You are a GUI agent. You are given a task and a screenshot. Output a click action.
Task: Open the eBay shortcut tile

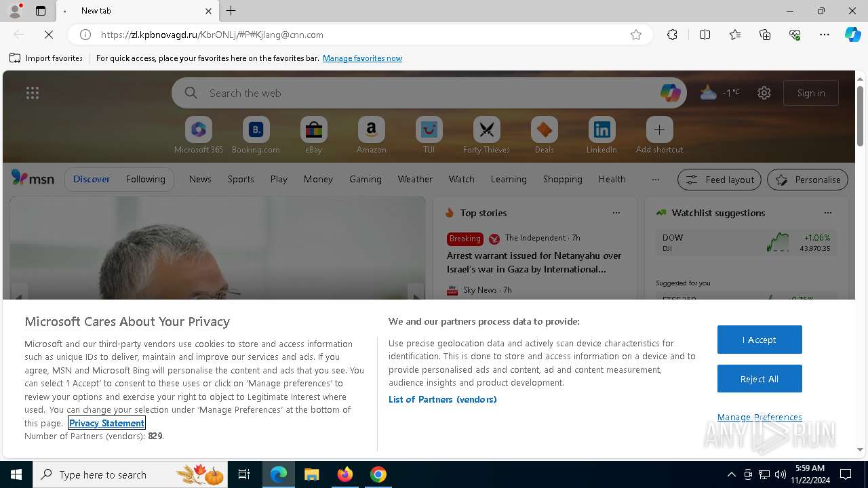point(313,136)
